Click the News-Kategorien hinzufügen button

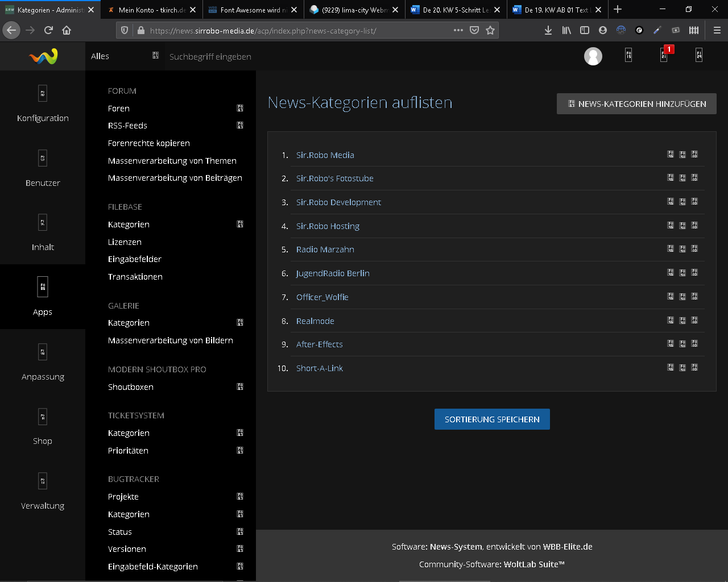[x=636, y=104]
